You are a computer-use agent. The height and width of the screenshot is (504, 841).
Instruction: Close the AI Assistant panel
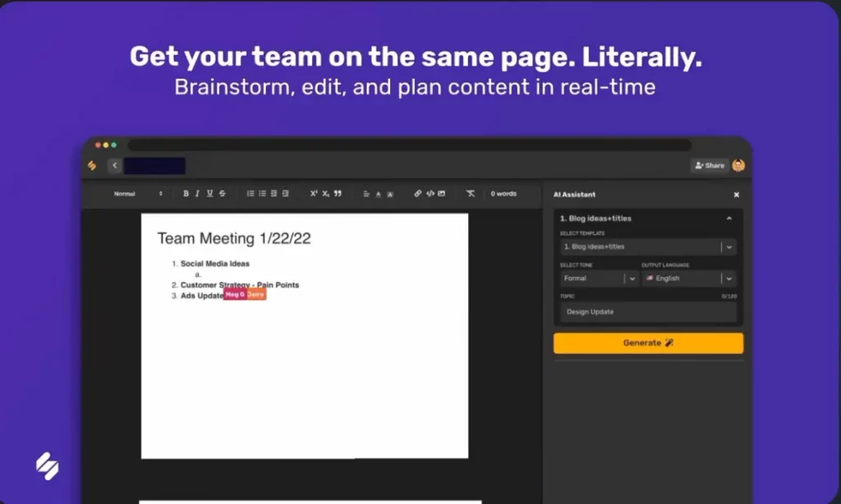point(737,195)
